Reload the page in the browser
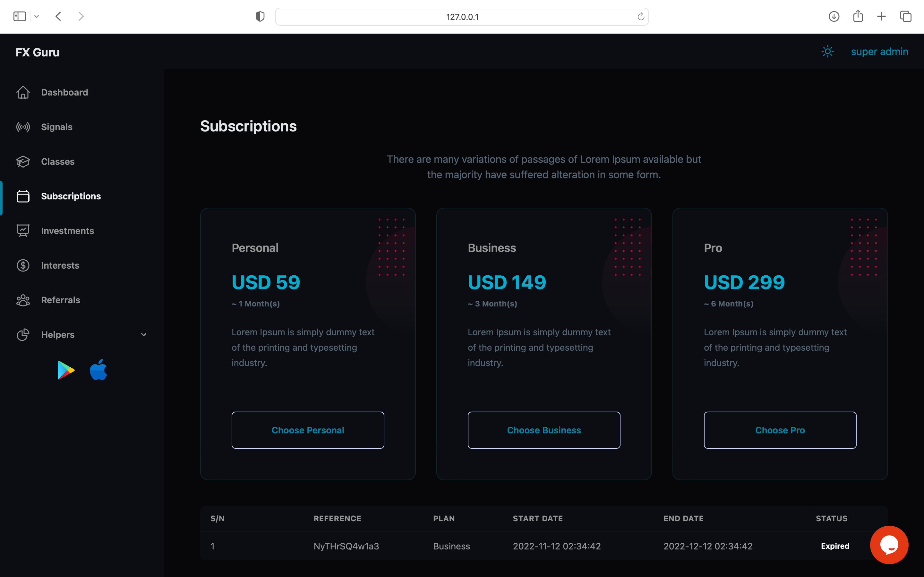The image size is (924, 577). (x=641, y=17)
